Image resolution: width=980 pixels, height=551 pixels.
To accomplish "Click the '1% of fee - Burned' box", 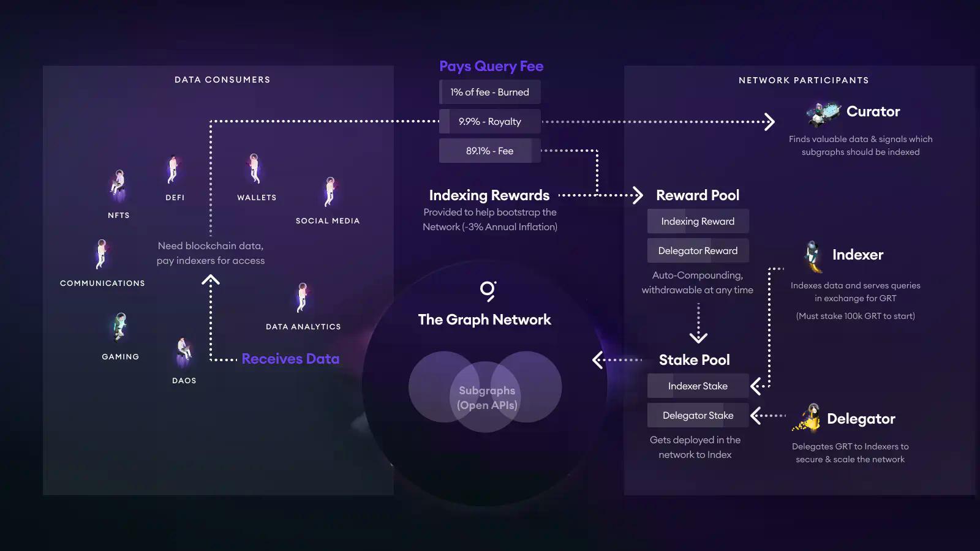I will click(x=490, y=92).
